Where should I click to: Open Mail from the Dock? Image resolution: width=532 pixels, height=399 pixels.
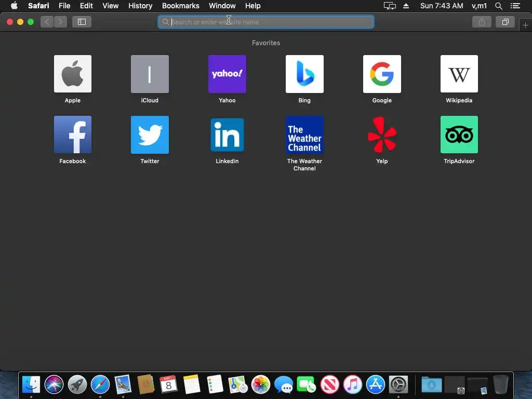(123, 384)
